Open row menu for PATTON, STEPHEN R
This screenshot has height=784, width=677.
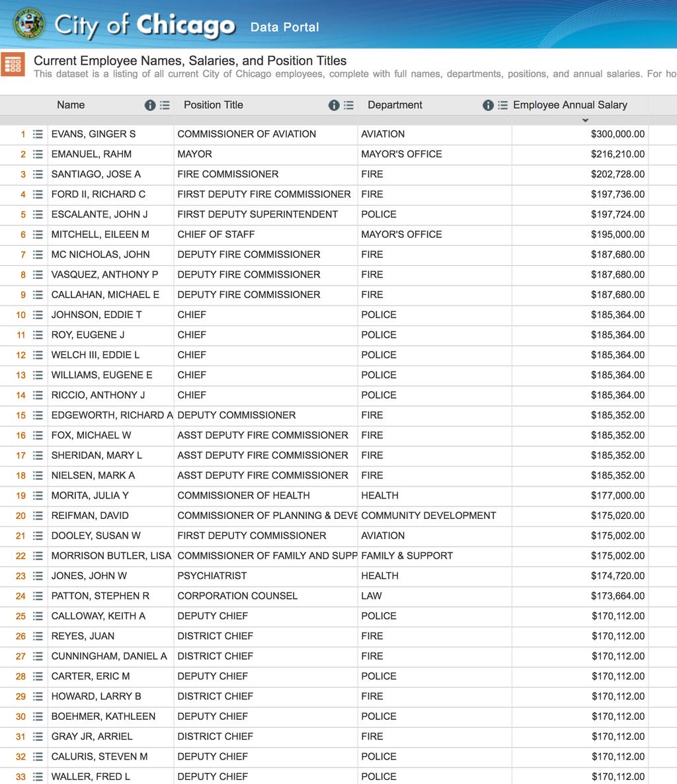38,596
